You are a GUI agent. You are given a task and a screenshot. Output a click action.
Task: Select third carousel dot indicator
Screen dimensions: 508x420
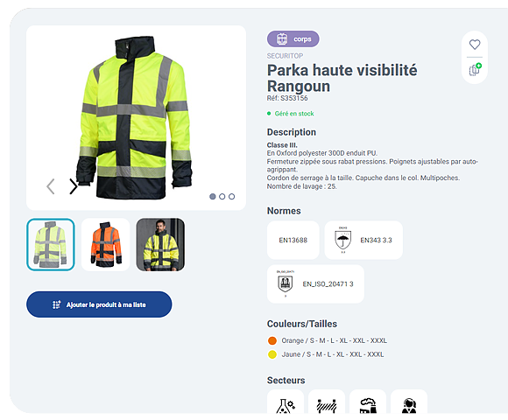pyautogui.click(x=231, y=196)
